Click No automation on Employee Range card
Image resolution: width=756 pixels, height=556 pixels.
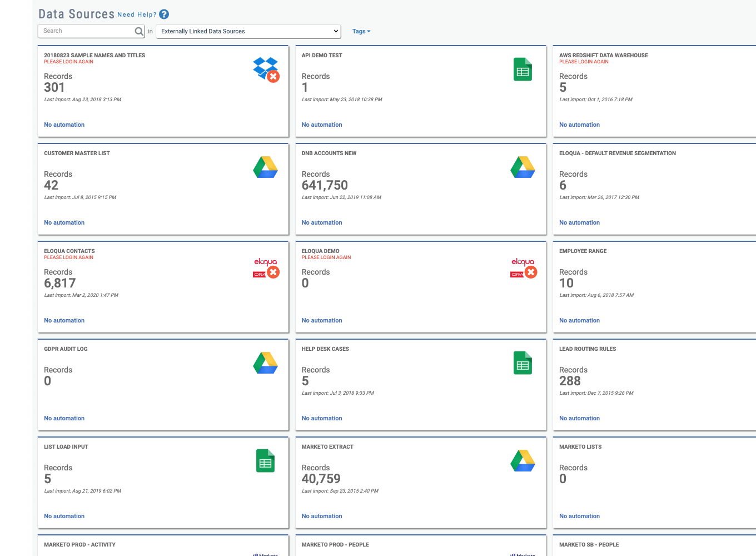click(579, 321)
